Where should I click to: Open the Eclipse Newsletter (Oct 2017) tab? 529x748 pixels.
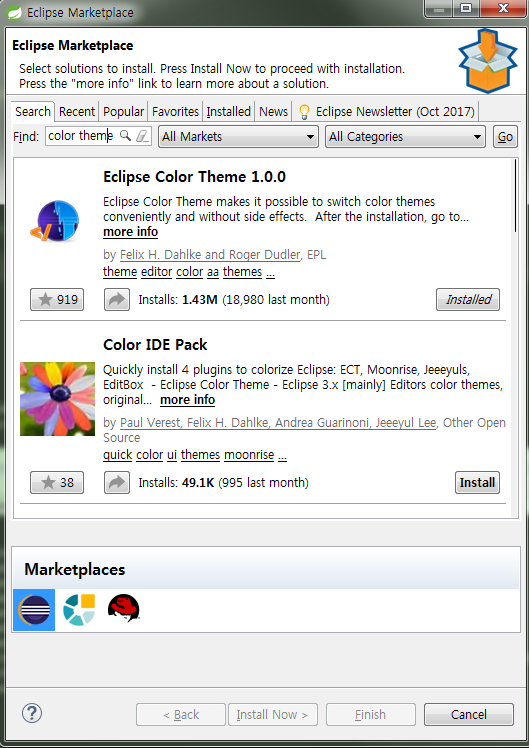pyautogui.click(x=387, y=112)
